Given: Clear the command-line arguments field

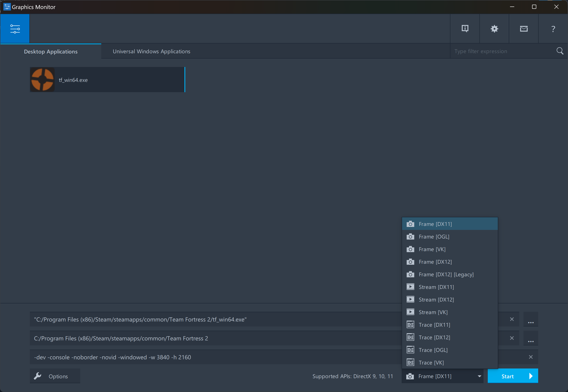Looking at the screenshot, I should pos(531,357).
